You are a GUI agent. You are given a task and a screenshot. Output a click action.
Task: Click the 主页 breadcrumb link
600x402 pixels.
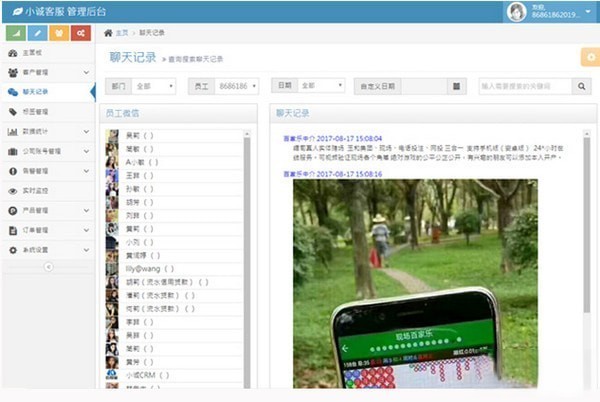coord(122,33)
